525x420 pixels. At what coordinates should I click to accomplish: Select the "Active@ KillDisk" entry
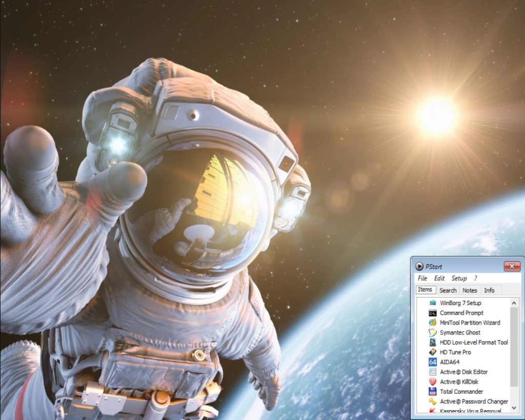coord(459,382)
